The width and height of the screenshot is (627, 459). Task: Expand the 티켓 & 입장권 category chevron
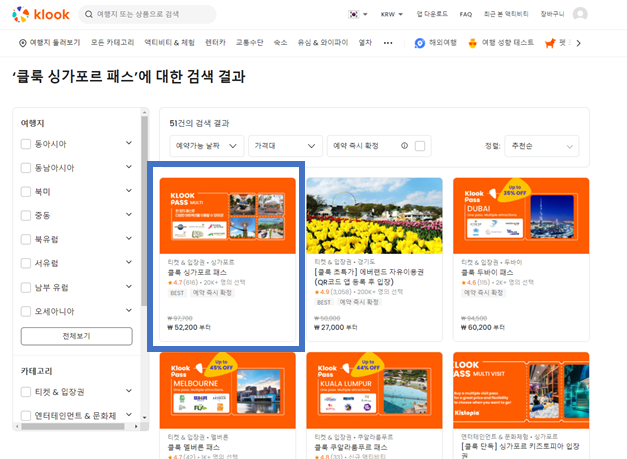(129, 391)
